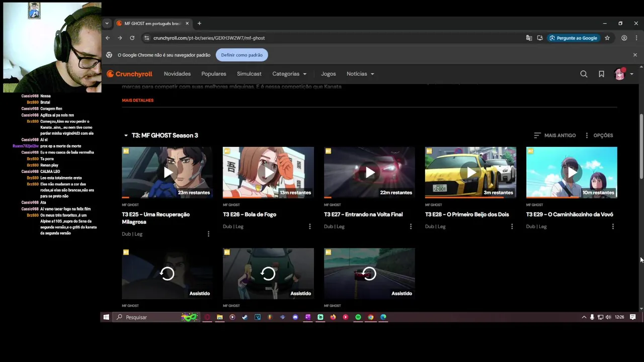Open Google Chrome from the taskbar

click(x=371, y=317)
